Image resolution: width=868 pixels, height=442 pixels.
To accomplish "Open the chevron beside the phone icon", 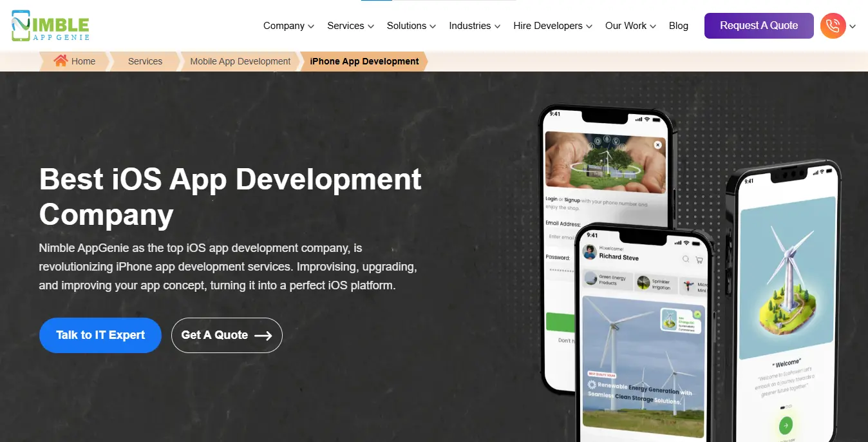I will (853, 26).
